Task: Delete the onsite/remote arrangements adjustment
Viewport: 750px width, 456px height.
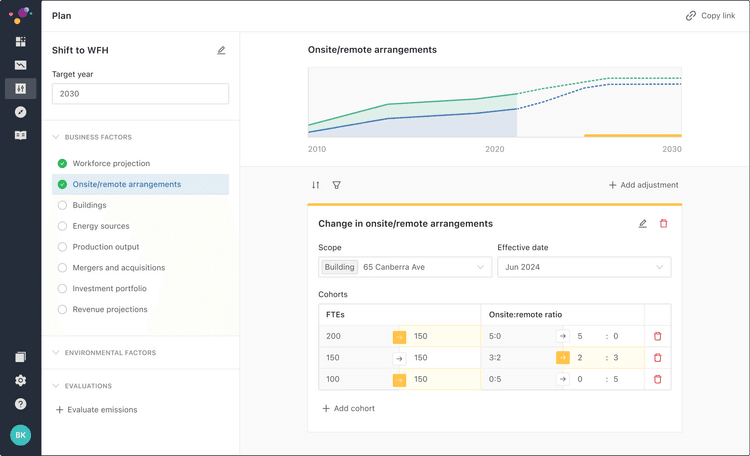Action: click(663, 224)
